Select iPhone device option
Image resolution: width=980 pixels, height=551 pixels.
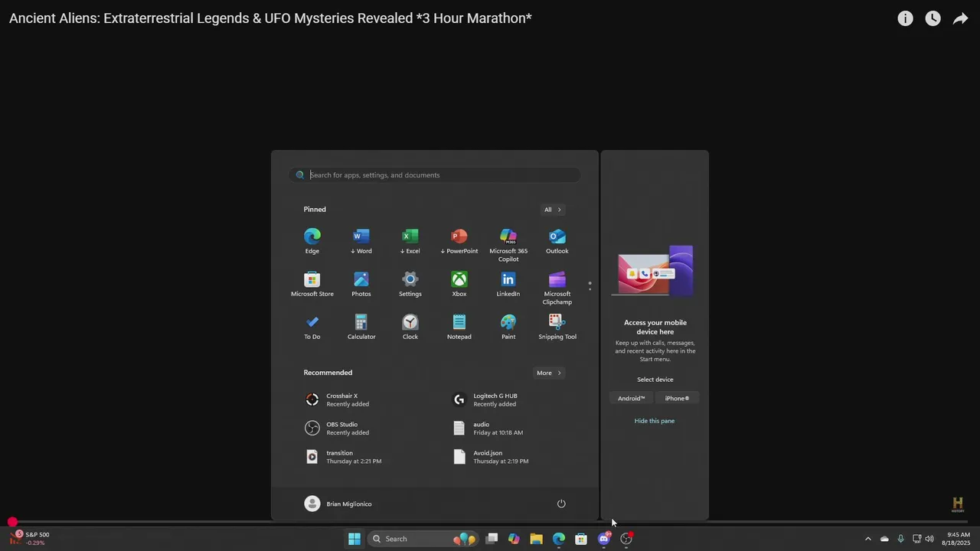click(x=677, y=398)
